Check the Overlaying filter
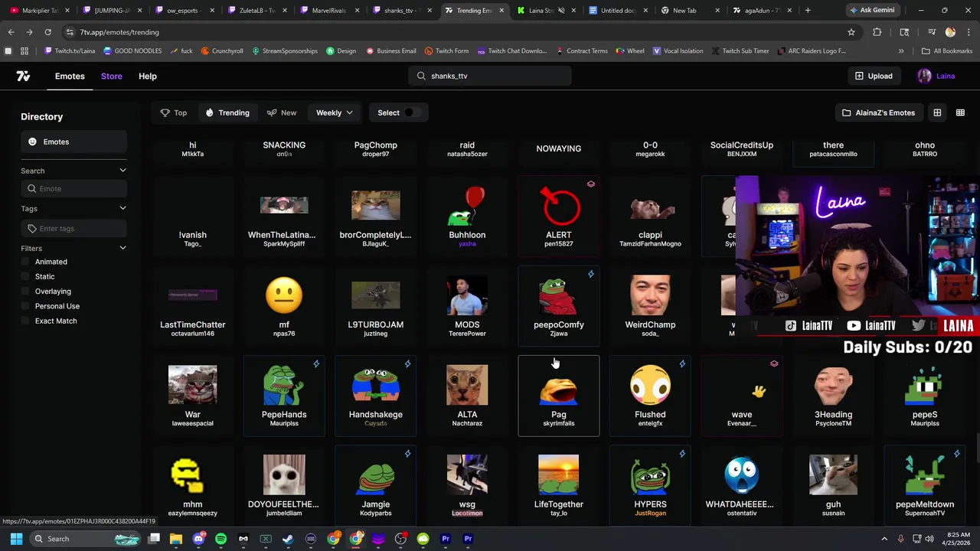The image size is (980, 551). pos(25,292)
